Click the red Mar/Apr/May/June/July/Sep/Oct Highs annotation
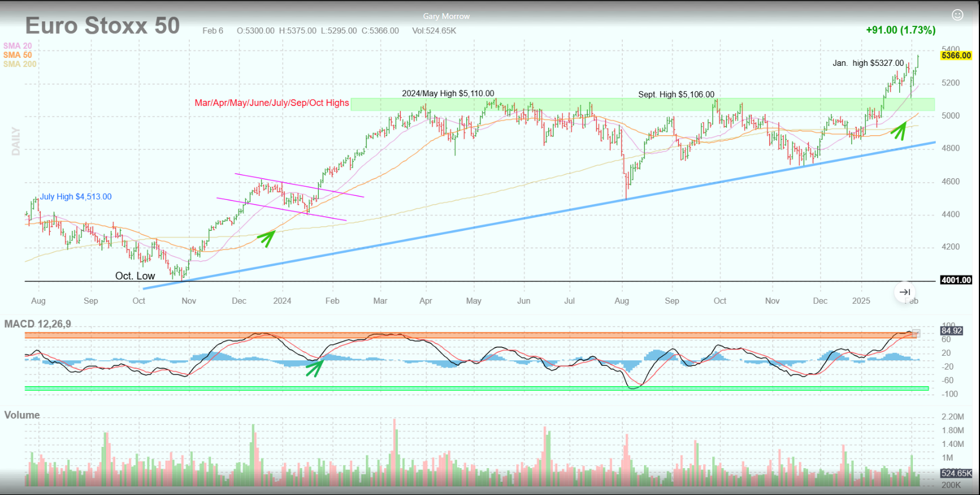This screenshot has width=980, height=495. (272, 103)
